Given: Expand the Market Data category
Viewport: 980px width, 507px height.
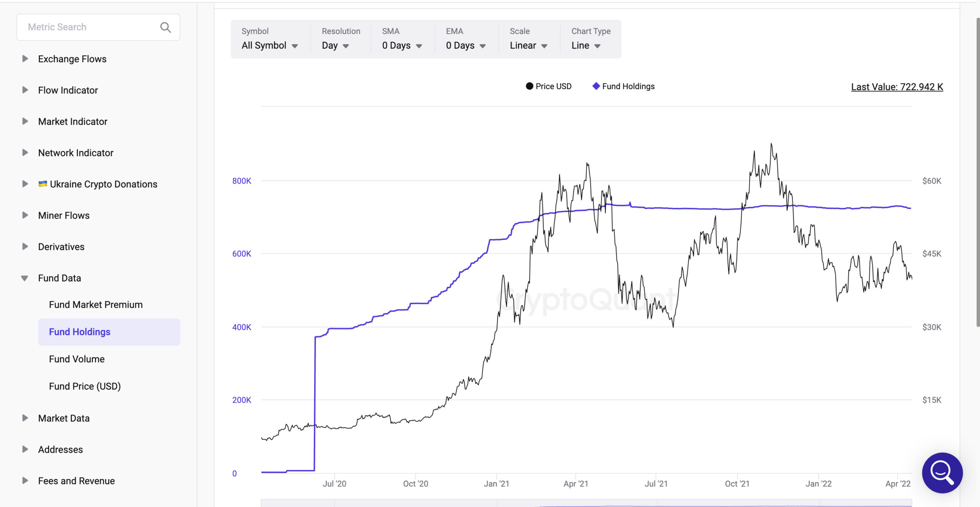Looking at the screenshot, I should tap(25, 418).
